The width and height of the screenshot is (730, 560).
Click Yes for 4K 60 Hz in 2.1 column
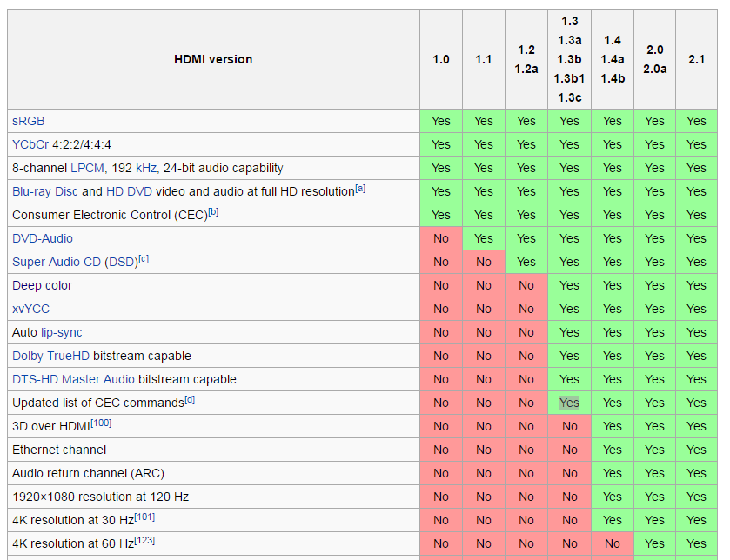point(696,543)
